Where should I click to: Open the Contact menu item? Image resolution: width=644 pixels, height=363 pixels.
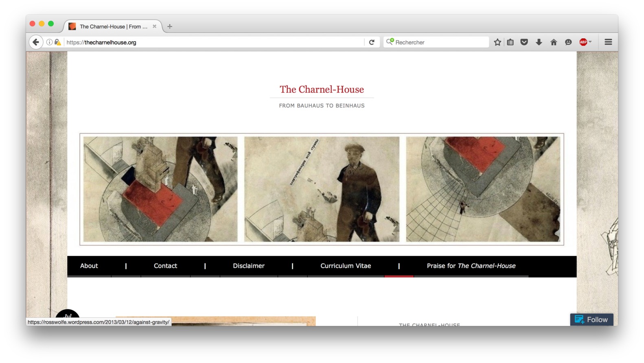click(165, 266)
